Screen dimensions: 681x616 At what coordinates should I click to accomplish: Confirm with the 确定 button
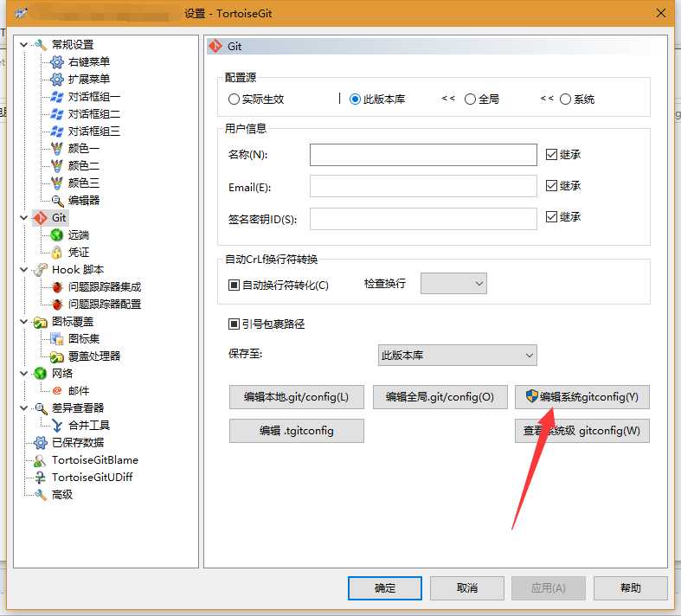point(385,588)
